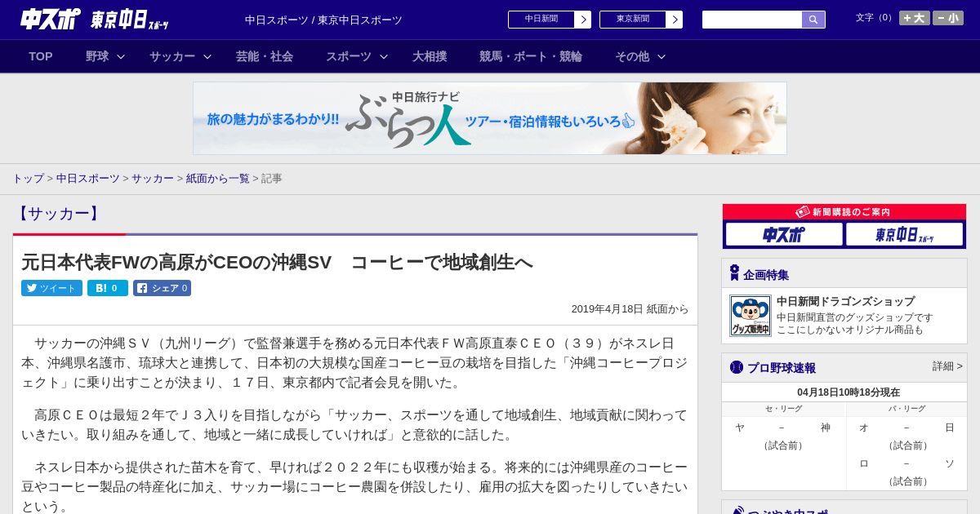
Task: Click arrow next to 中日新聞
Action: [583, 20]
